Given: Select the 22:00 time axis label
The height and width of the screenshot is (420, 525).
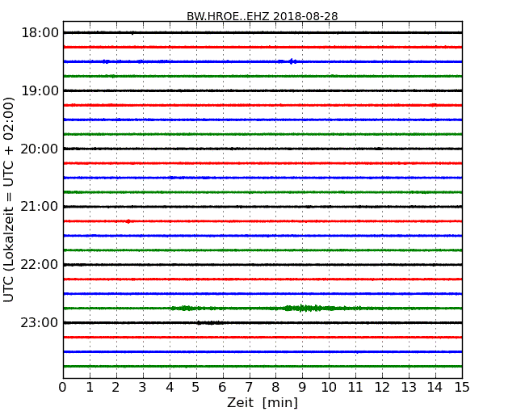Looking at the screenshot, I should click(40, 265).
